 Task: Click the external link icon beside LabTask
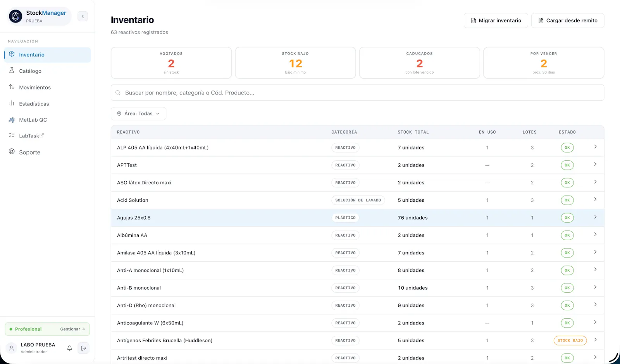42,135
